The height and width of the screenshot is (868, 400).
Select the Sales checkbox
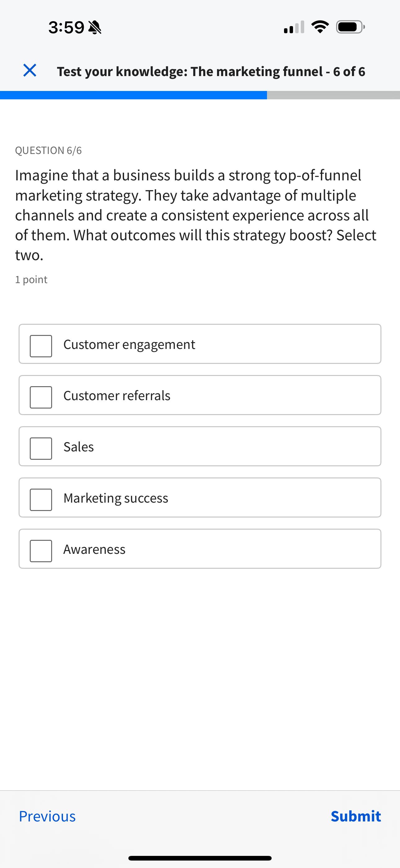click(40, 447)
